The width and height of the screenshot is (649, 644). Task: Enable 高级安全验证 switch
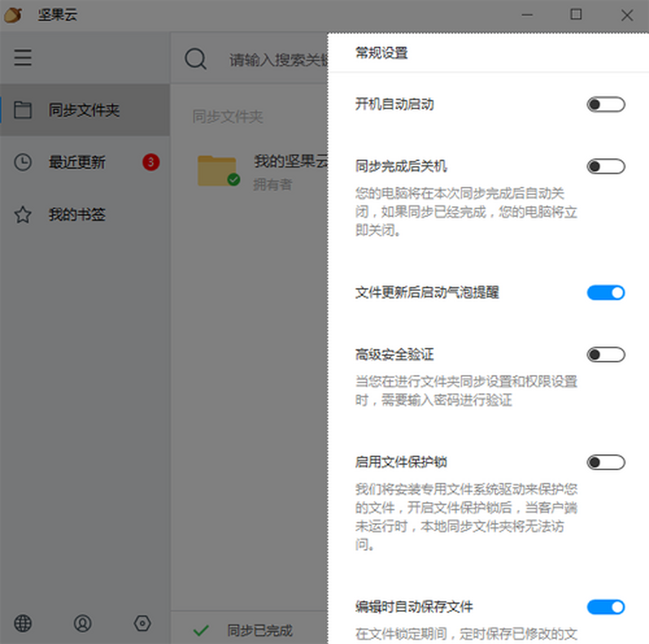click(x=606, y=354)
